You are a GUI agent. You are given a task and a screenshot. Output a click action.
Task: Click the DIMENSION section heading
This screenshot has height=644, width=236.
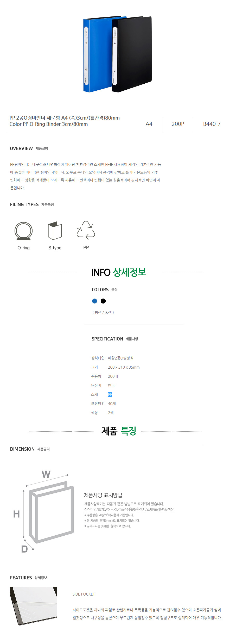click(x=22, y=449)
